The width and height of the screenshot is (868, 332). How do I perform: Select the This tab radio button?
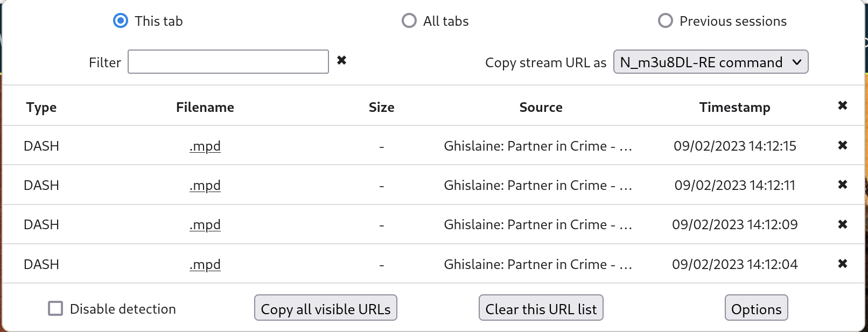[x=121, y=21]
